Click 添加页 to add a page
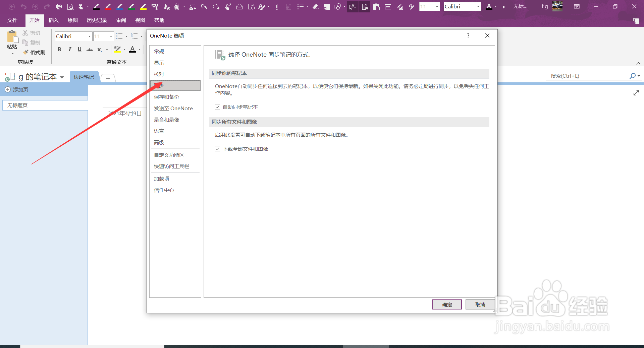 tap(17, 90)
